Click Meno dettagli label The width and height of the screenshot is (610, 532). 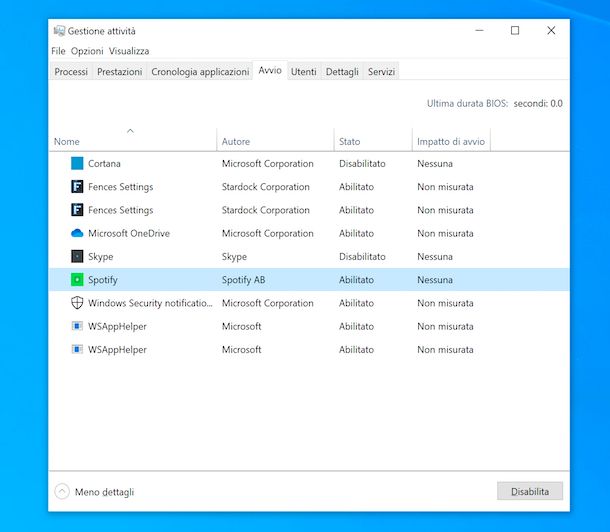pyautogui.click(x=104, y=492)
